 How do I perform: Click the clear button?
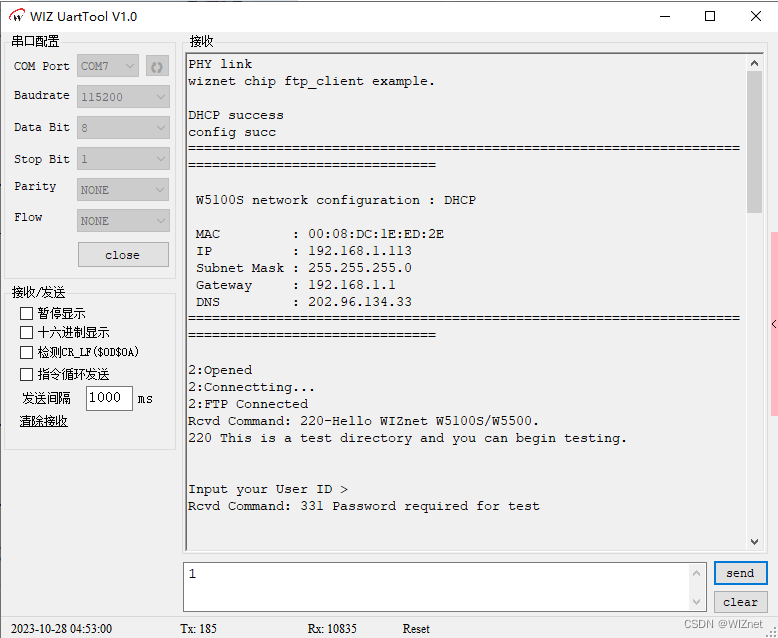click(x=740, y=602)
